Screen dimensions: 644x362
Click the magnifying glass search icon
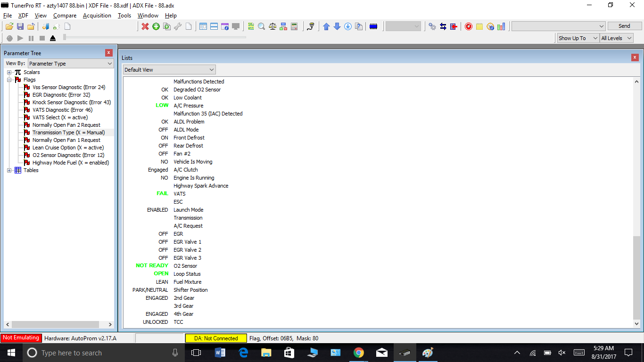[x=261, y=26]
